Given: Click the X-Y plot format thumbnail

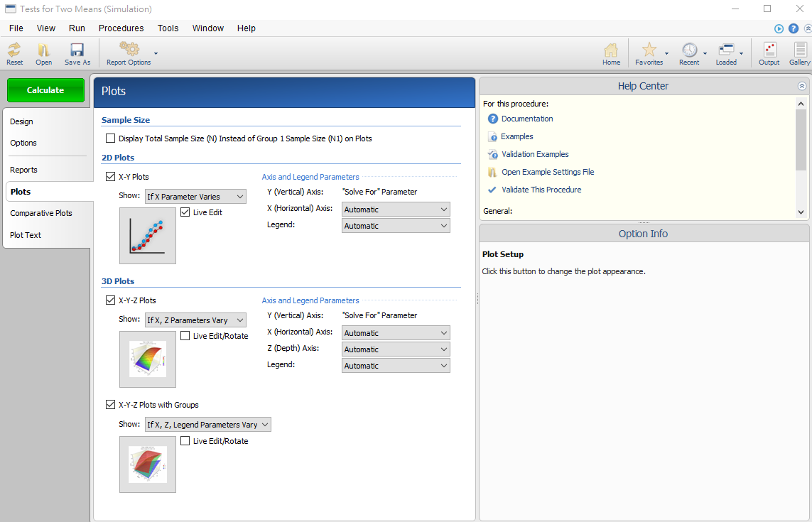Looking at the screenshot, I should coord(148,236).
